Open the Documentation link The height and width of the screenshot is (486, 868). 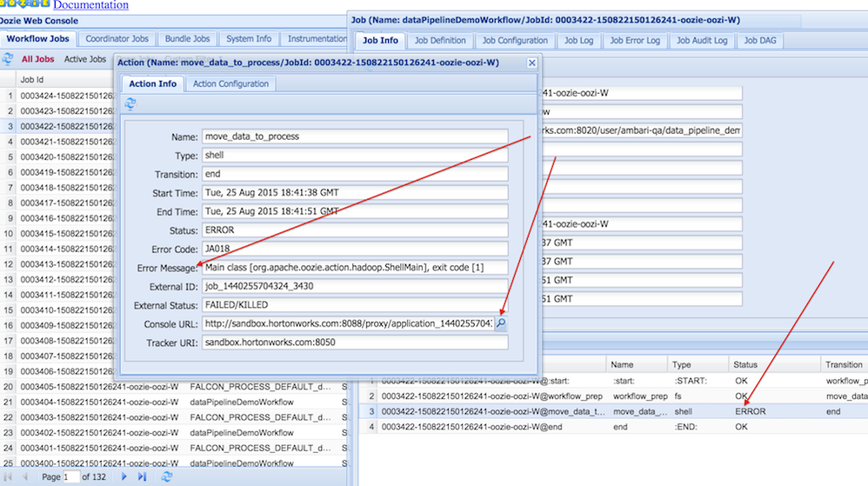click(x=90, y=5)
